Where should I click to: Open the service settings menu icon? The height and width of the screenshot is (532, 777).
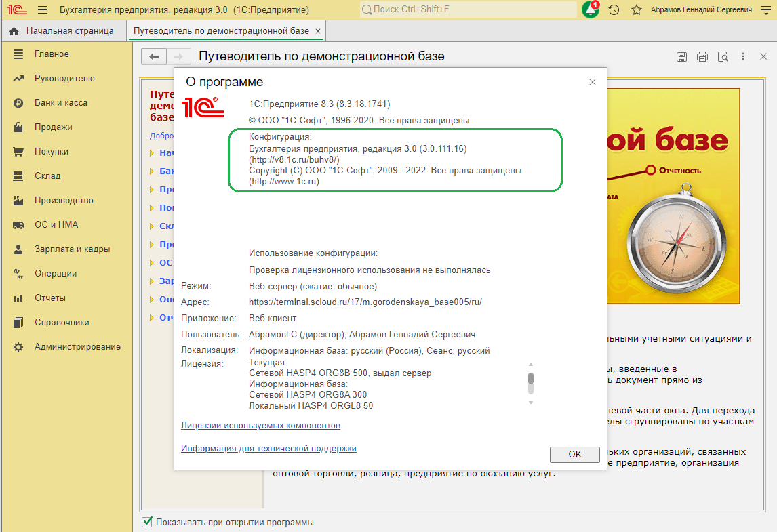pyautogui.click(x=766, y=10)
